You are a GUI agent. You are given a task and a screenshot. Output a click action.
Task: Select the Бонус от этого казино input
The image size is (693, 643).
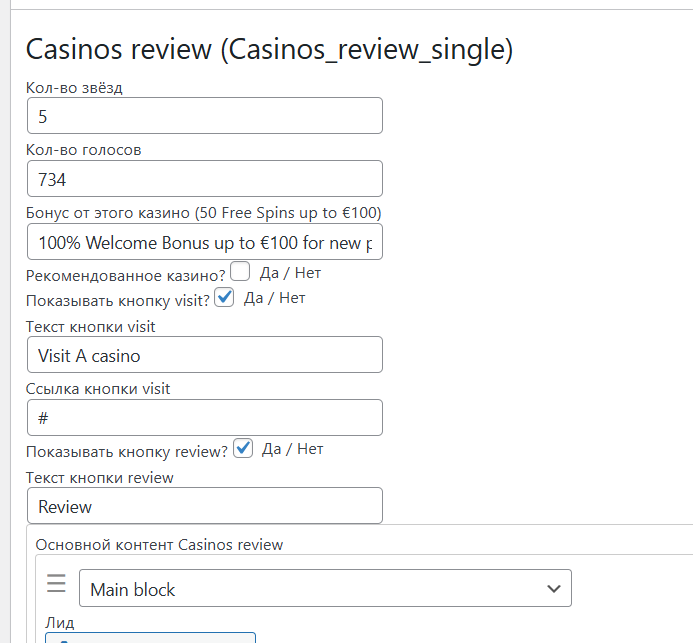(205, 242)
